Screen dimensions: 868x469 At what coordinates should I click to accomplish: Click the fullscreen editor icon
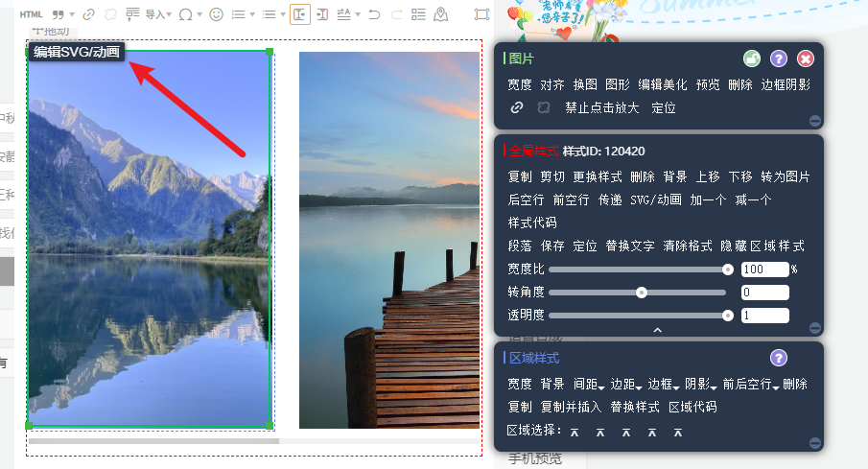pyautogui.click(x=481, y=14)
